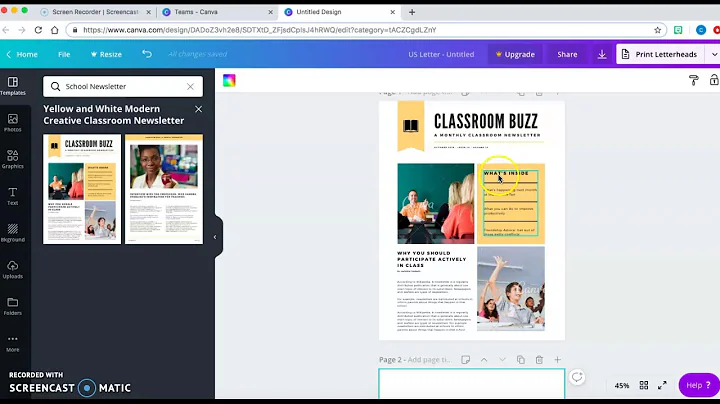The height and width of the screenshot is (404, 720).
Task: Click the Share button
Action: pos(567,54)
